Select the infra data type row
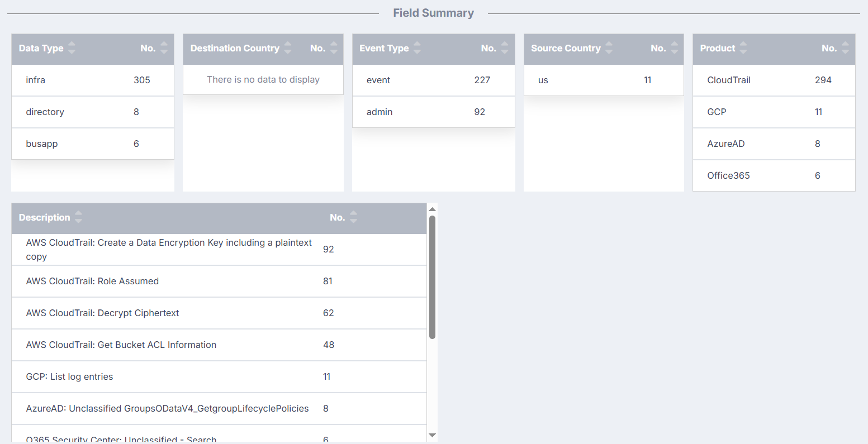 coord(93,80)
